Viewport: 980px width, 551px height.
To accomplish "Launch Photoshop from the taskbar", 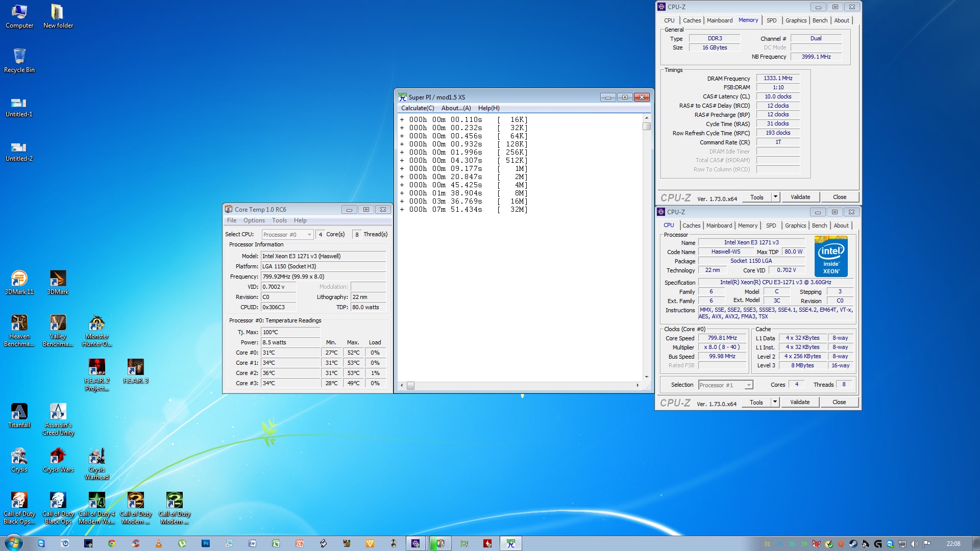I will (x=206, y=543).
